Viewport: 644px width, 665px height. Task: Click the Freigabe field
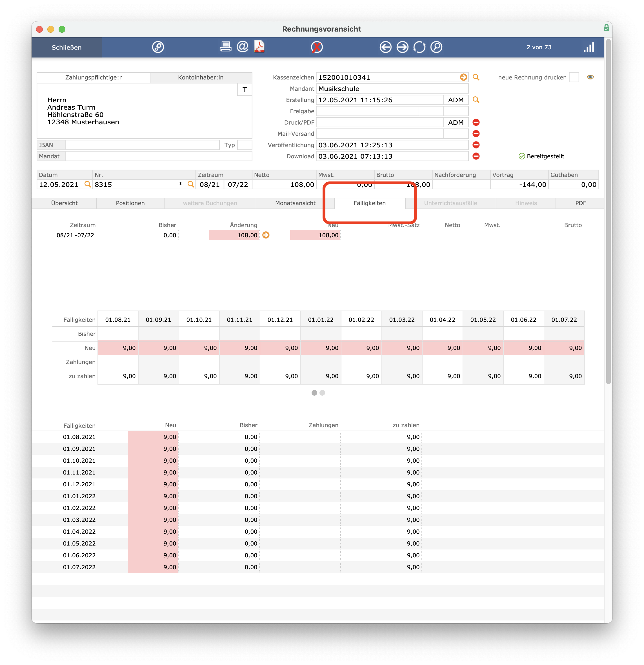point(368,111)
